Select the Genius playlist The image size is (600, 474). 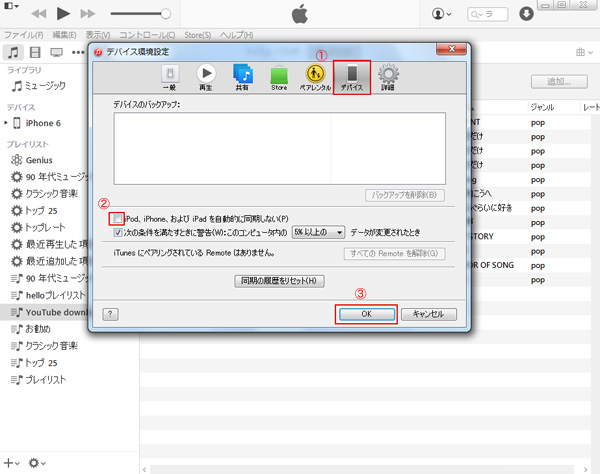coord(32,160)
